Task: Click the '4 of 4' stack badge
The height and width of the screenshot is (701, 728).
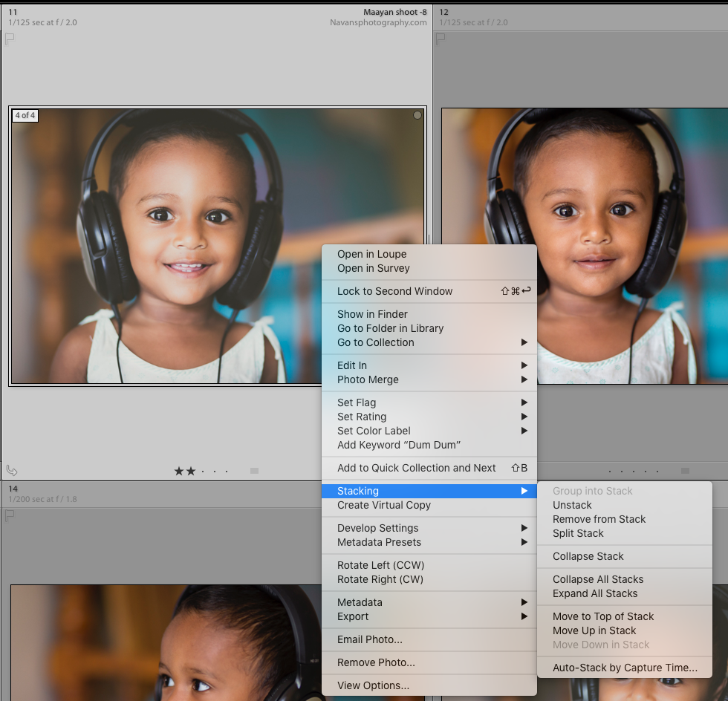Action: pyautogui.click(x=25, y=115)
